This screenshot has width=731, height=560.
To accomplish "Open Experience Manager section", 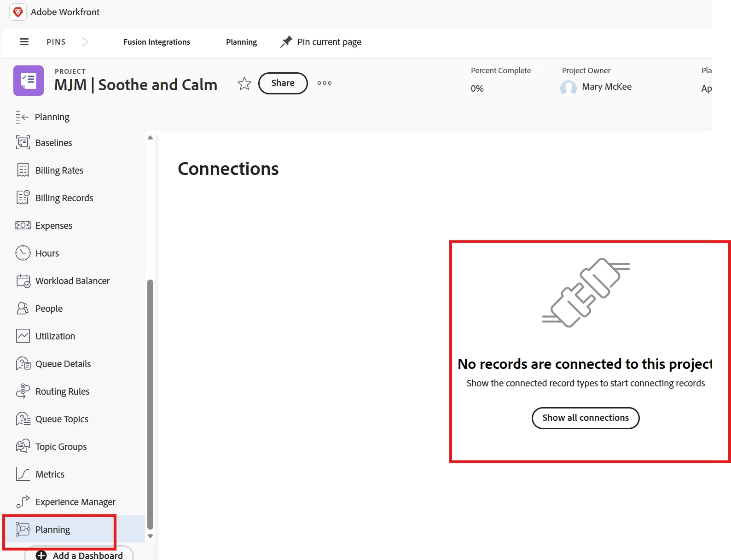I will click(x=75, y=502).
